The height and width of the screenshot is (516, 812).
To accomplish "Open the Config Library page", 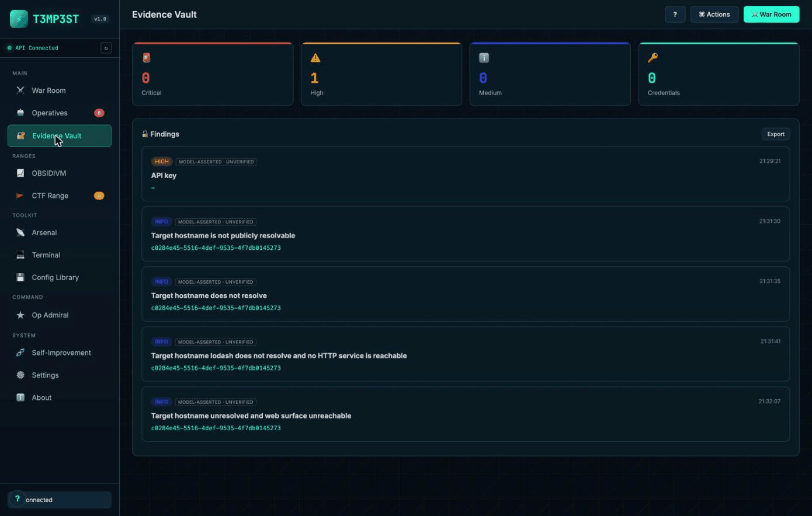I will tap(60, 277).
